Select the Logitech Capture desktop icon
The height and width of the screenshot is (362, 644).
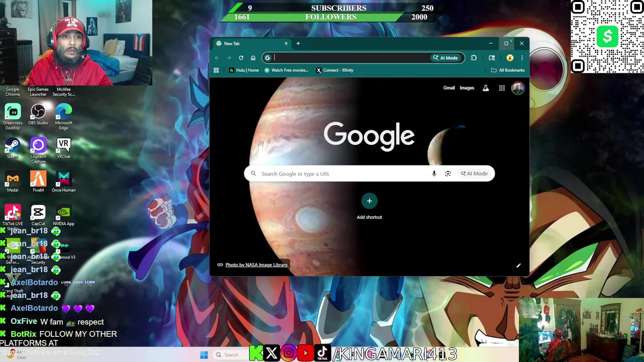pyautogui.click(x=38, y=150)
